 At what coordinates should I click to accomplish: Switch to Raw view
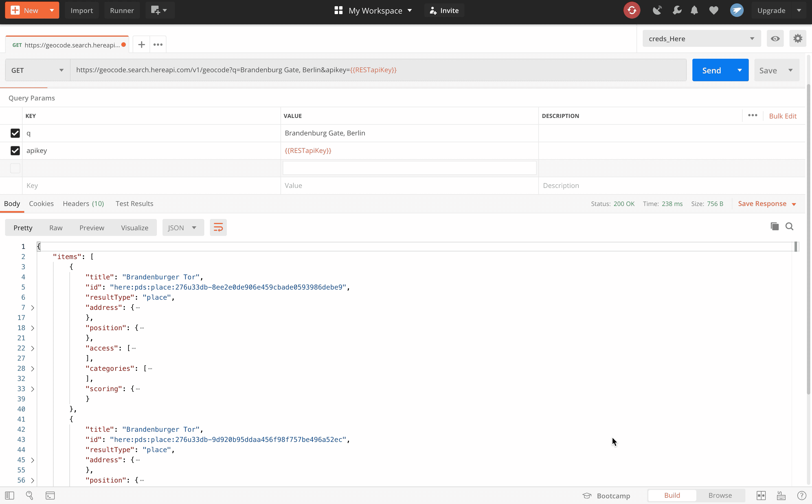pos(56,228)
